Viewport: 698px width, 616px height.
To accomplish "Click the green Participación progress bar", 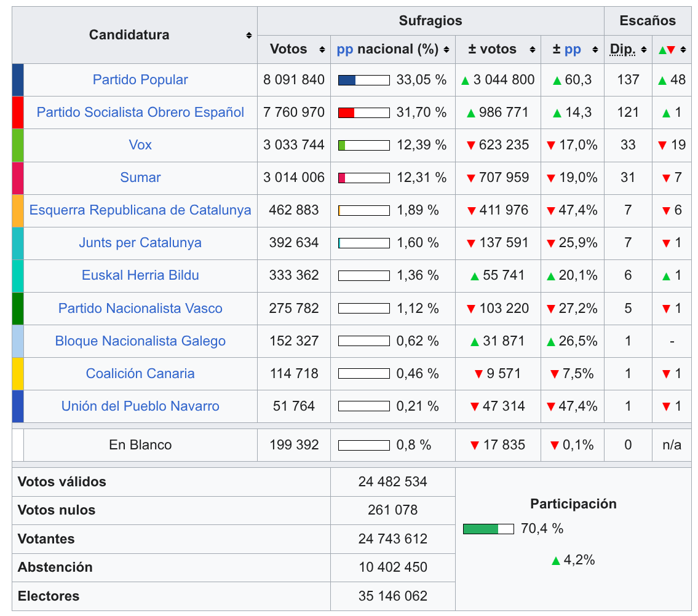I will 488,529.
